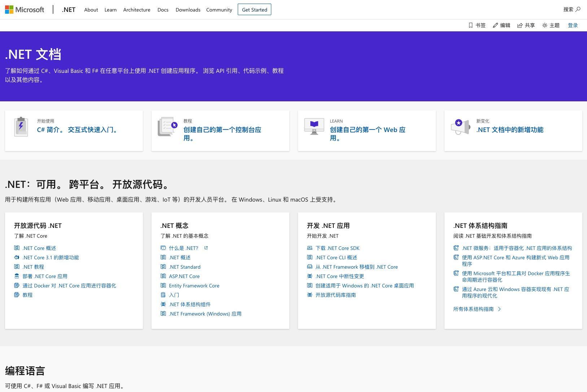Screen dimensions: 587x392
Task: Click icon beside .NET Core 中断性变更
Action: [310, 276]
